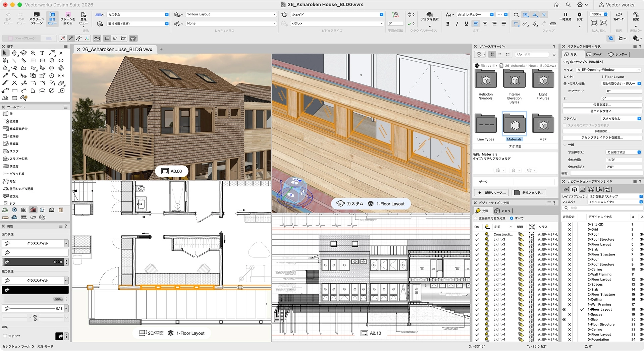Click the black line color swatch in Attributes
Viewport: 644px width, 362px height.
[35, 290]
